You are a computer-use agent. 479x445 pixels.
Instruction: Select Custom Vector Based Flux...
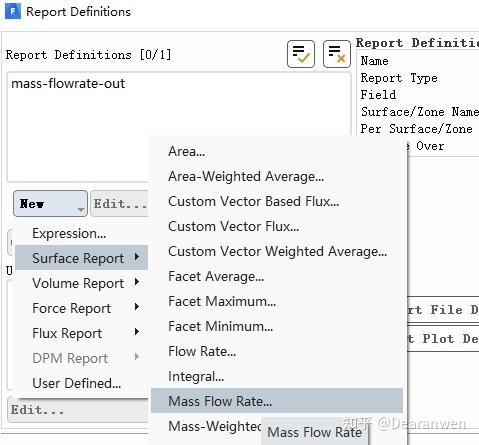pyautogui.click(x=277, y=201)
